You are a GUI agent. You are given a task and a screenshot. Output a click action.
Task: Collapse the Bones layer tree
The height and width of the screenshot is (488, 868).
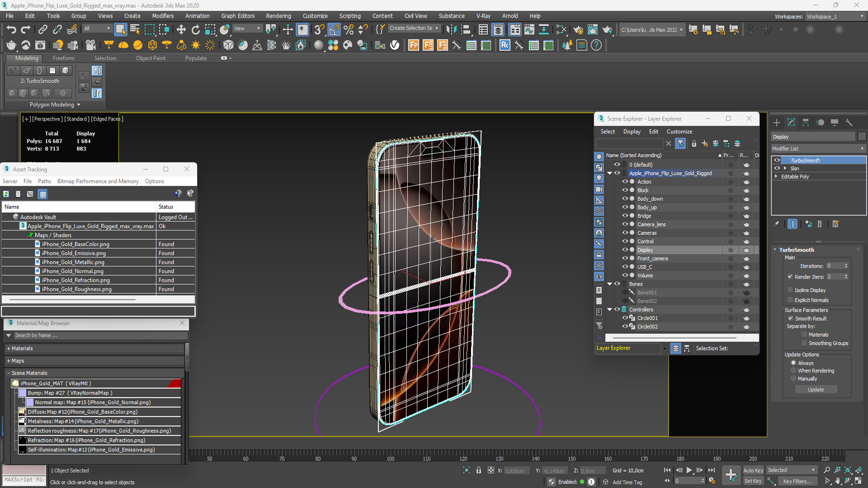click(609, 284)
